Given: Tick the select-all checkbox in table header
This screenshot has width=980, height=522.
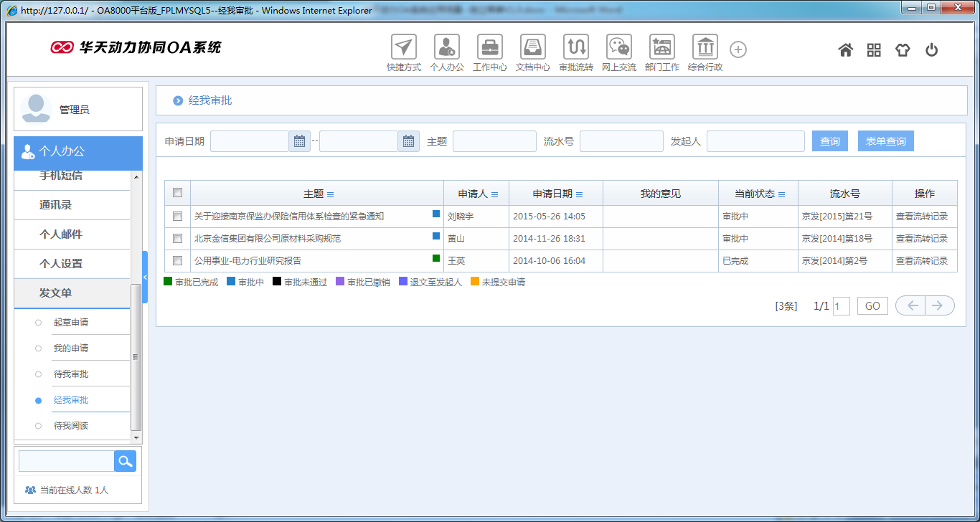Looking at the screenshot, I should (178, 193).
